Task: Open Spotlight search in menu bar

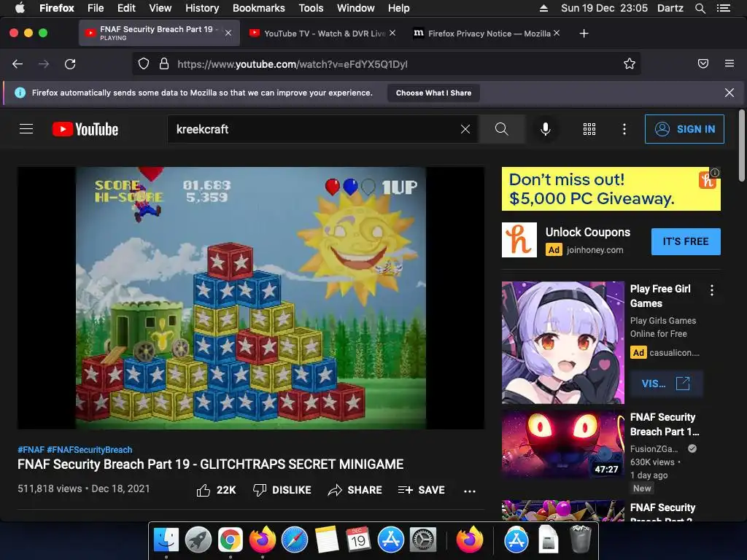Action: (x=700, y=8)
